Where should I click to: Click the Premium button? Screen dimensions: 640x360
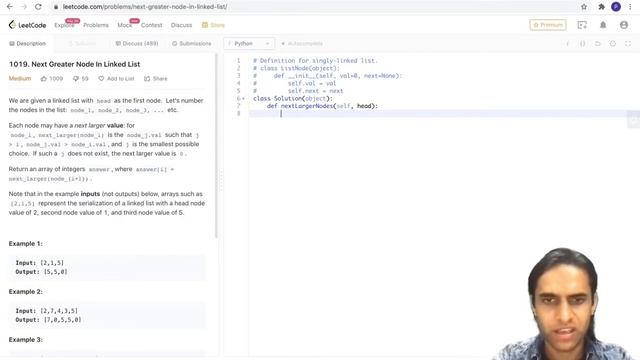click(x=548, y=25)
